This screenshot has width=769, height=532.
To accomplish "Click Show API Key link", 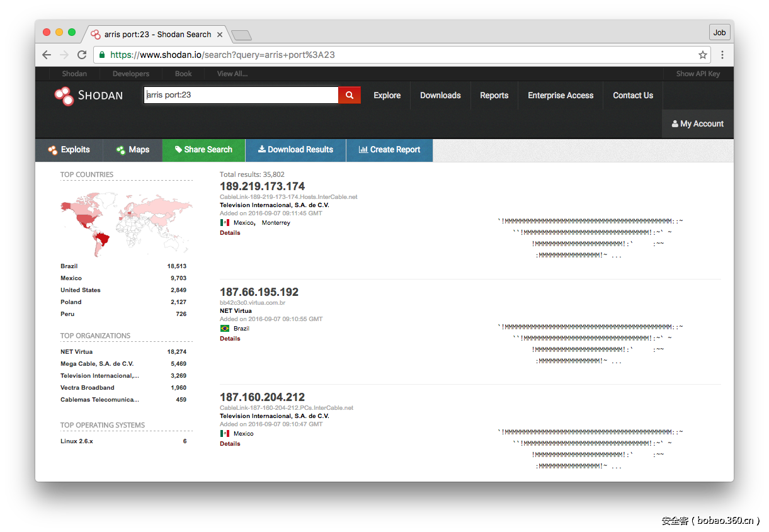I will tap(698, 74).
